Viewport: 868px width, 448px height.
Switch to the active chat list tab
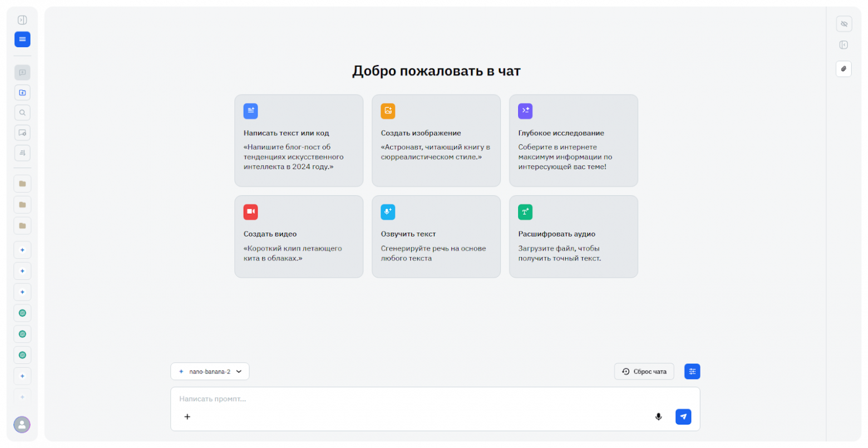[x=22, y=39]
